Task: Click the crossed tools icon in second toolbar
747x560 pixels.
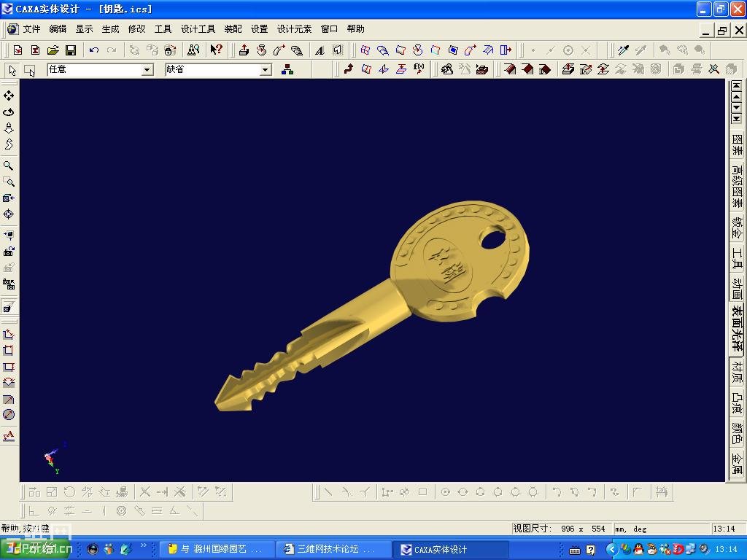Action: [713, 69]
